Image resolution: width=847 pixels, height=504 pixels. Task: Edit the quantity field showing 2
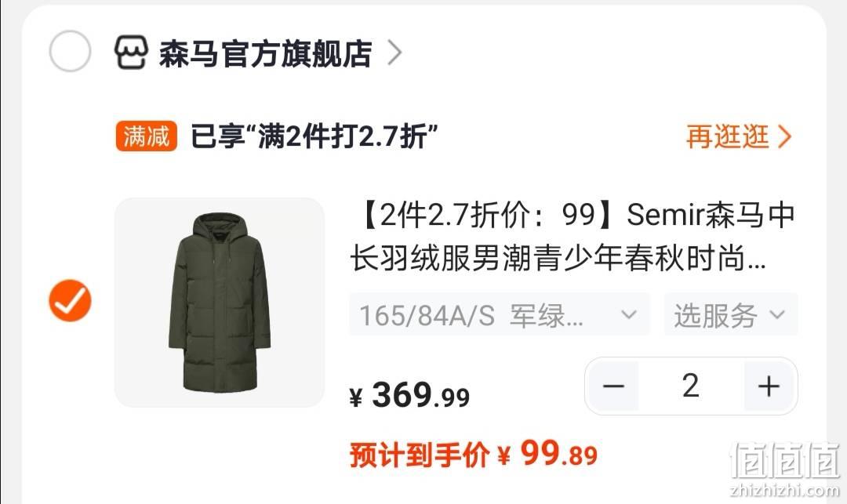[x=691, y=386]
